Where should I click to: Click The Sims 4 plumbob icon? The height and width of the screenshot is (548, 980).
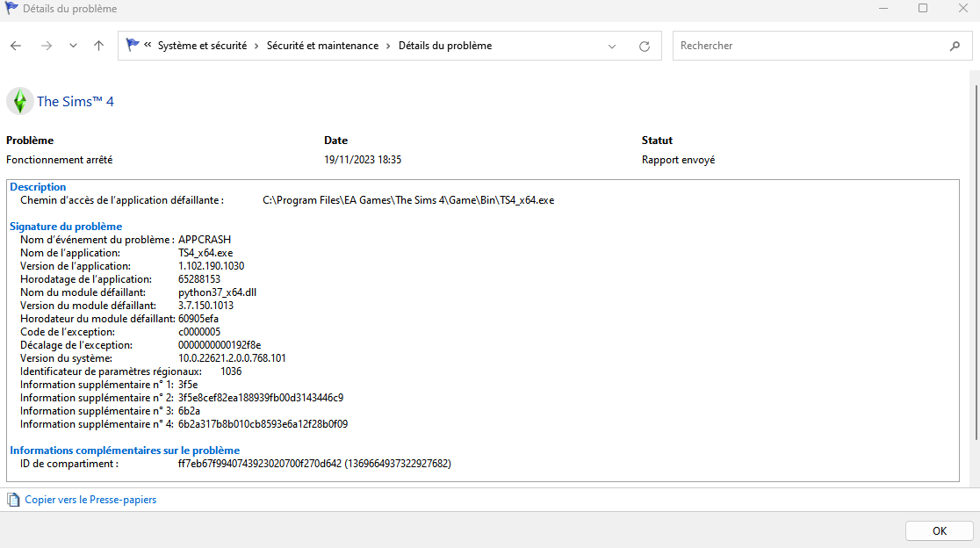[x=20, y=101]
